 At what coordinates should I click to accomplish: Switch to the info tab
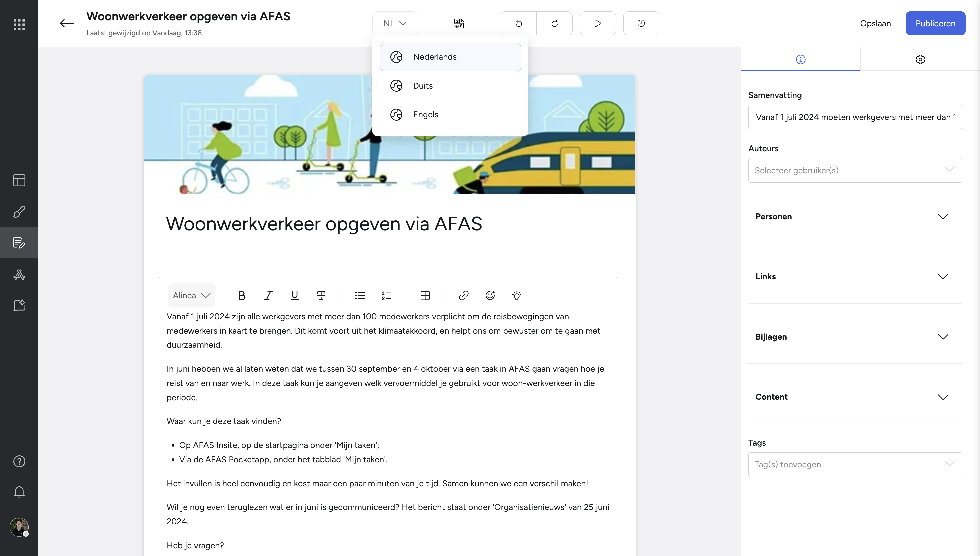[801, 59]
